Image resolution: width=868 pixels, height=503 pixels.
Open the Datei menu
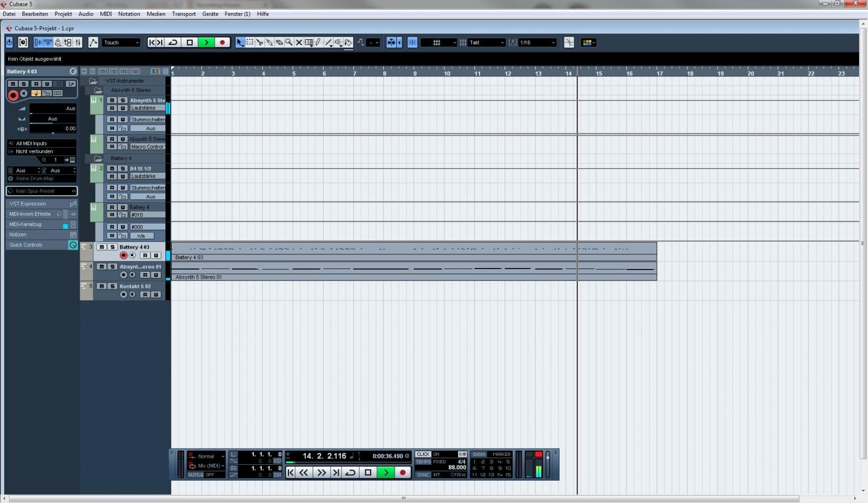coord(9,14)
